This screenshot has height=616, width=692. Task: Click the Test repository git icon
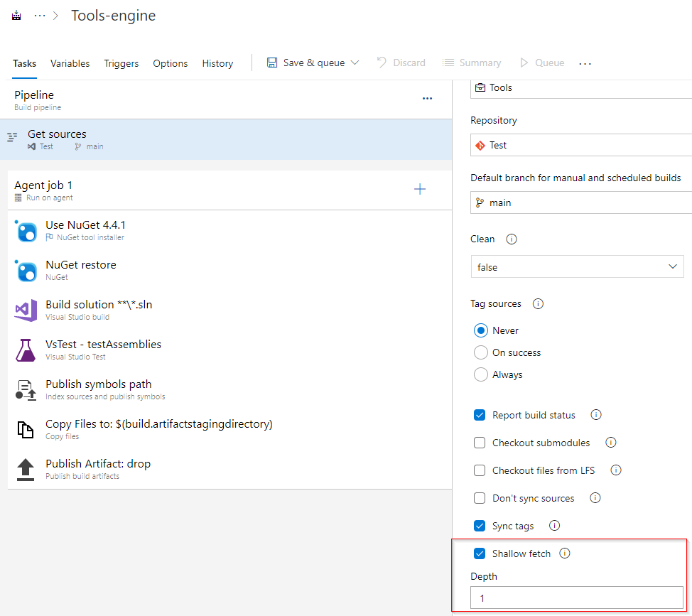[480, 145]
